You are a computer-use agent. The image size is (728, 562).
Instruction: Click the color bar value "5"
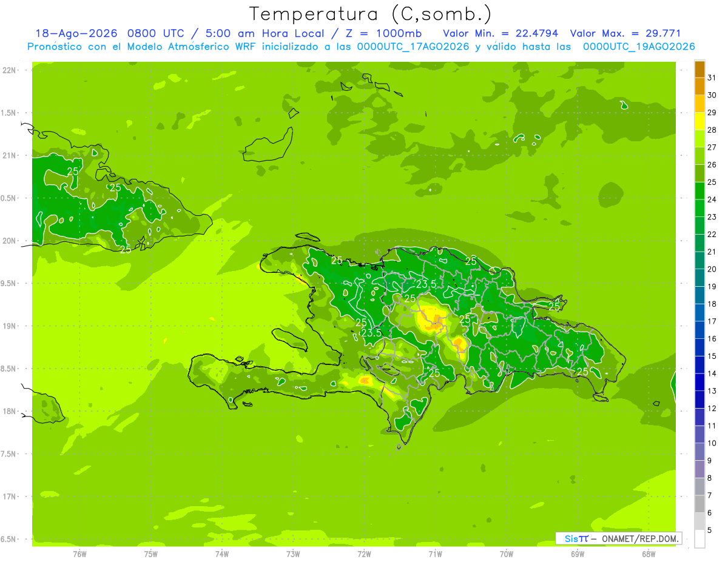pos(709,530)
